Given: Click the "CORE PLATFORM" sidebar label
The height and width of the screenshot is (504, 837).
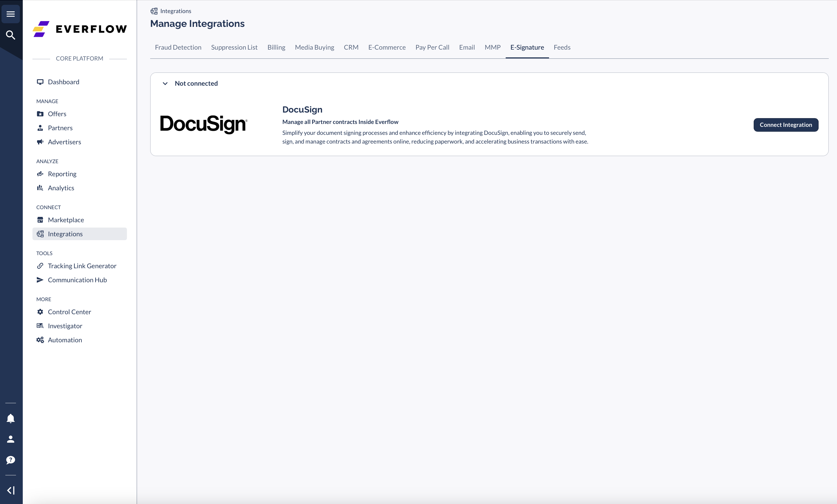Looking at the screenshot, I should point(79,58).
